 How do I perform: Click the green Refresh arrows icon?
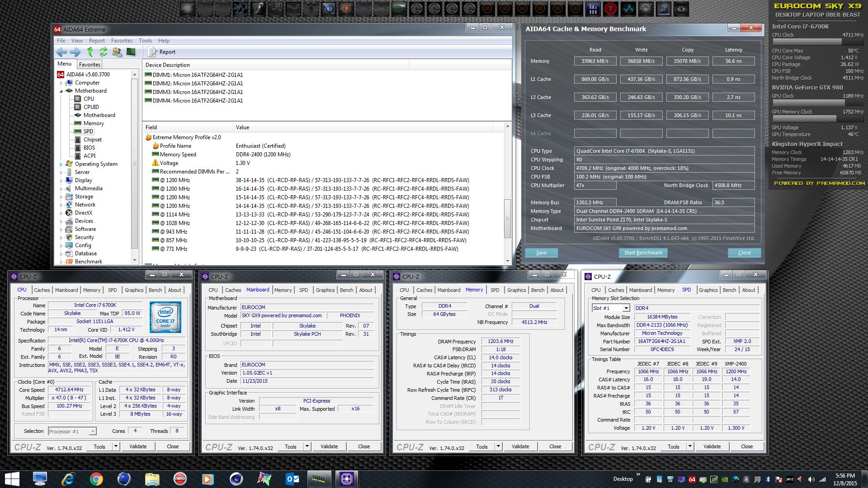(104, 52)
